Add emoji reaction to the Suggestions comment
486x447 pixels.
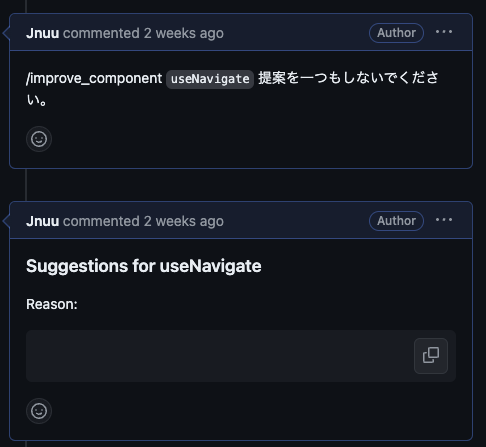click(39, 411)
